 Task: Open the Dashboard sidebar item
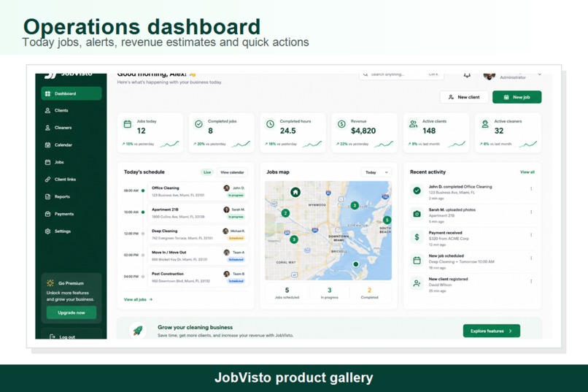(71, 93)
